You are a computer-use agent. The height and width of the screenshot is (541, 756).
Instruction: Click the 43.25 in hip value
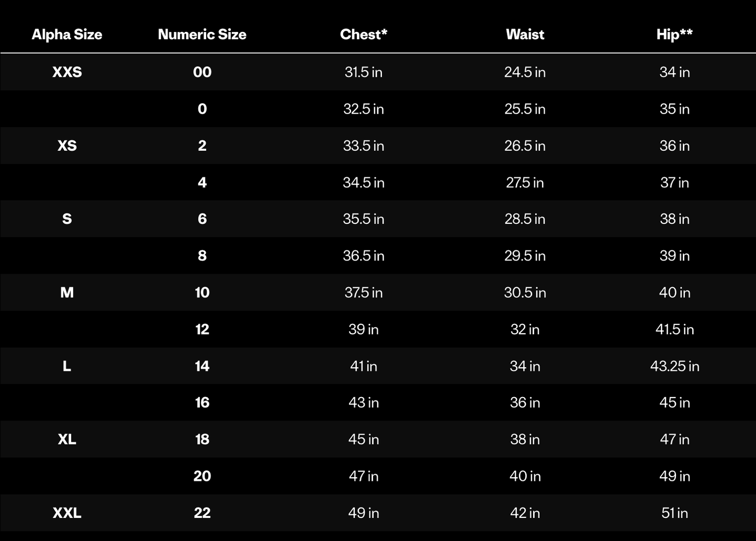pos(674,366)
